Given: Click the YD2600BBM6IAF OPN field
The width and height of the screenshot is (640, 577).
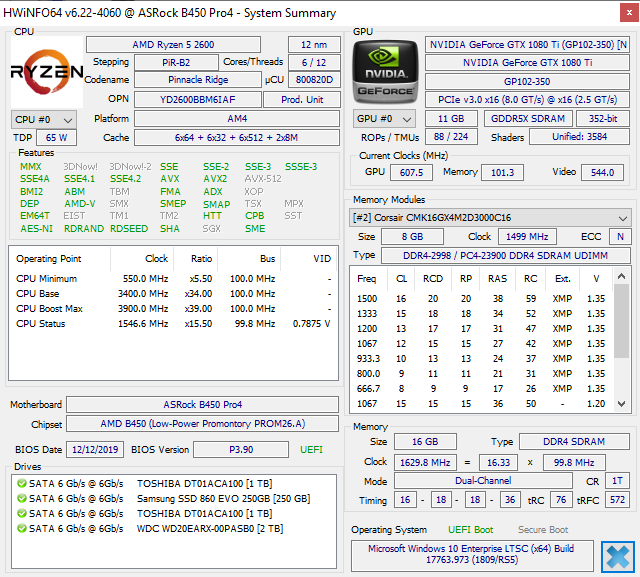Looking at the screenshot, I should pos(198,100).
